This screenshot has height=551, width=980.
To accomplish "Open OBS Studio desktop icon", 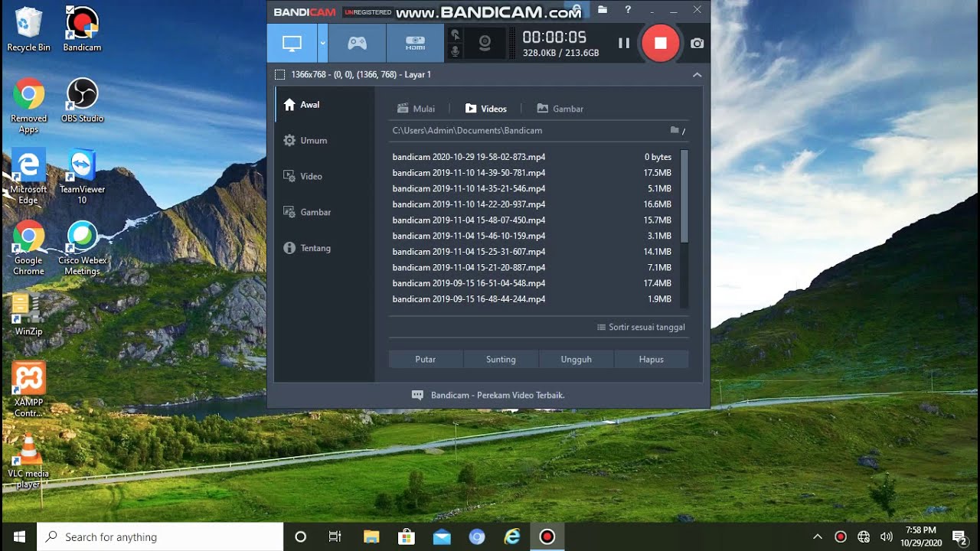I will click(x=82, y=100).
